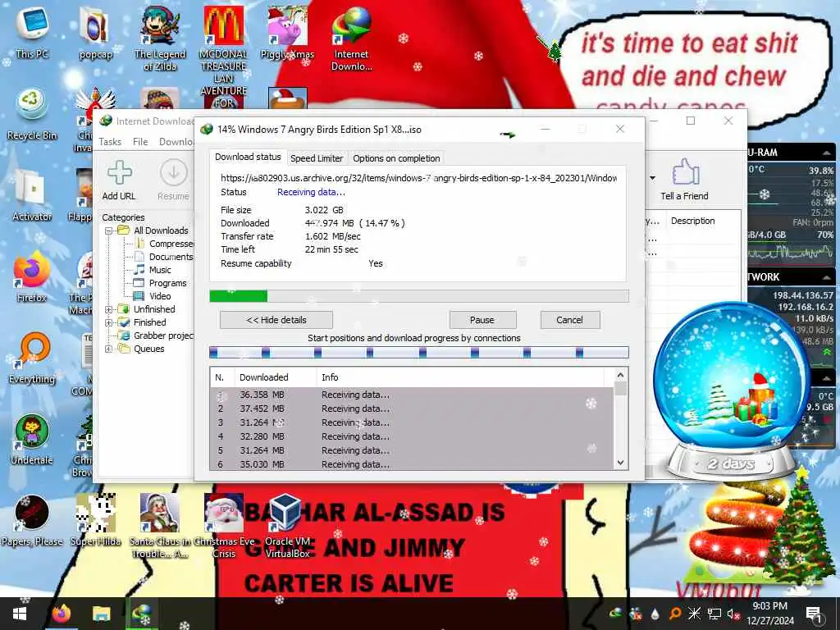Click the download URL text field
840x630 pixels.
coord(418,178)
